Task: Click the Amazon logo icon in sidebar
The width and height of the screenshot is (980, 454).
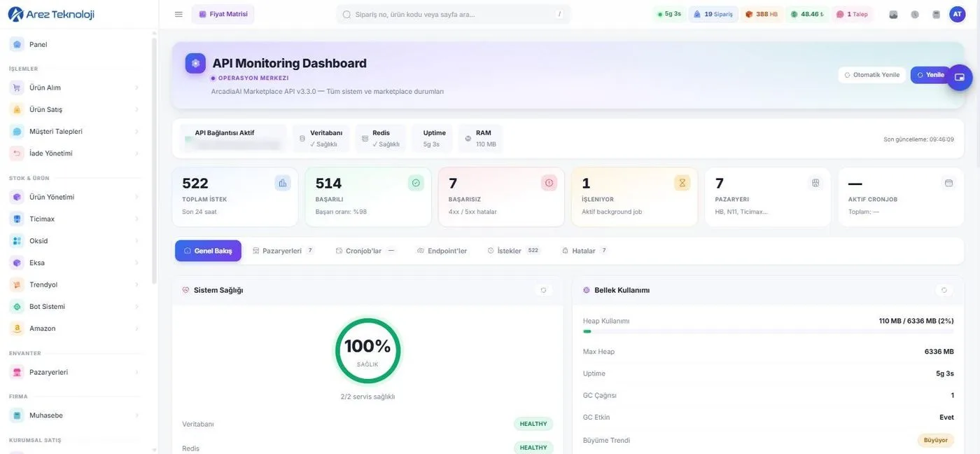Action: pos(17,328)
